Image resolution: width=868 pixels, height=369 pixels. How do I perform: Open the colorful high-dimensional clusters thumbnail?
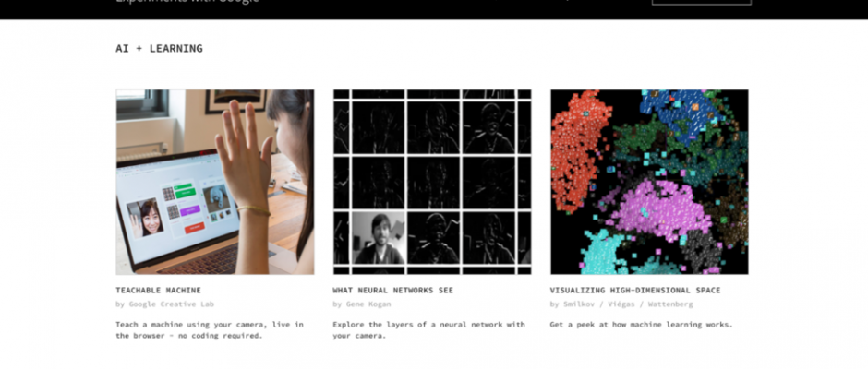point(649,182)
